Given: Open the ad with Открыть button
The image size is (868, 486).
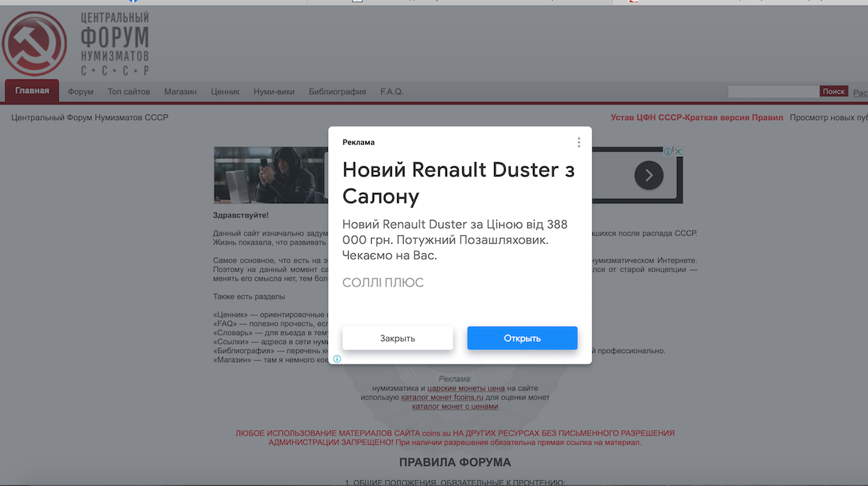Looking at the screenshot, I should point(522,338).
